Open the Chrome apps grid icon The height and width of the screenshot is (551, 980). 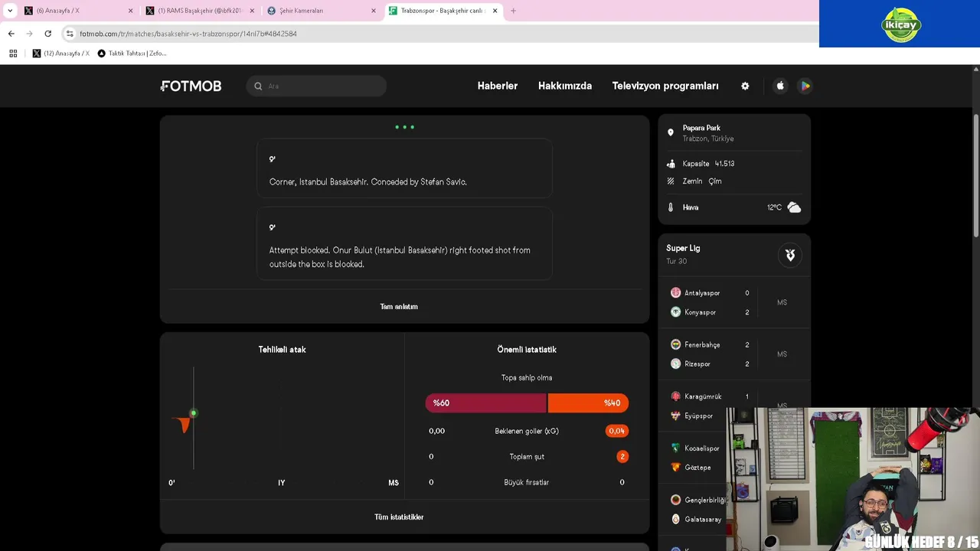[13, 54]
